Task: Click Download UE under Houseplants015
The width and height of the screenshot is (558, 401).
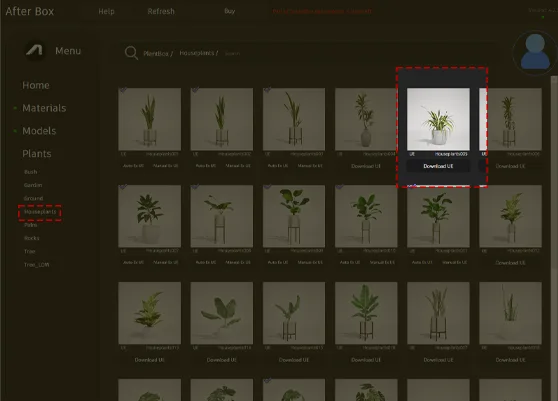Action: pos(294,360)
